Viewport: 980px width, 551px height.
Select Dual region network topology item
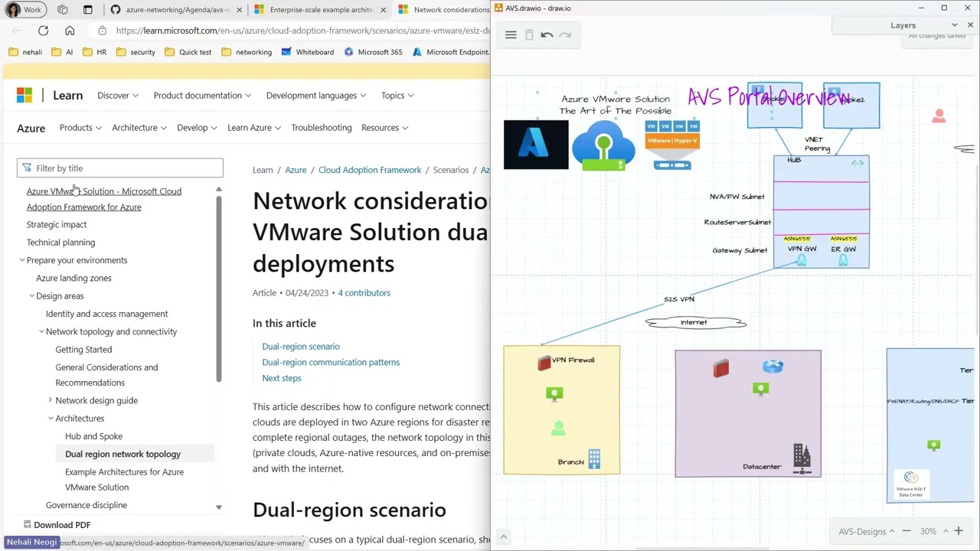click(122, 454)
